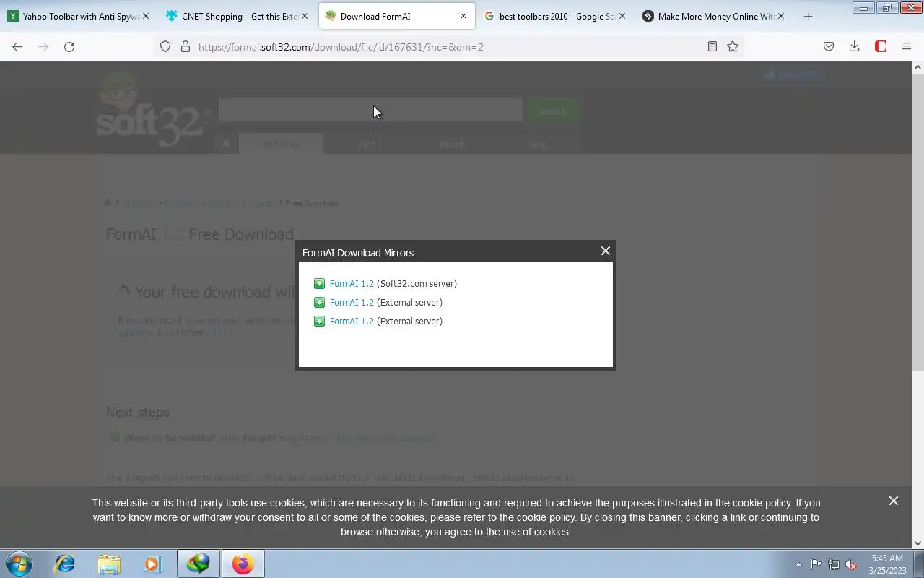Open Windows Explorer folder from taskbar
Viewport: 924px width, 578px height.
tap(109, 564)
